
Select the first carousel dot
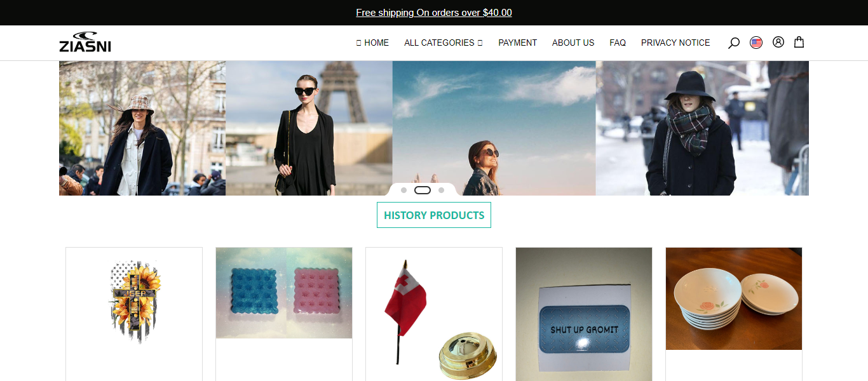(404, 190)
